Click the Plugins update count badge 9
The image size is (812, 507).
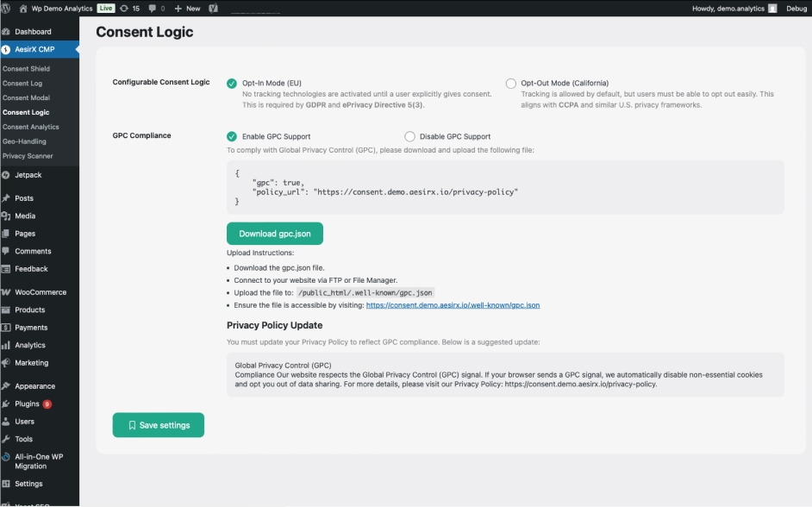47,404
